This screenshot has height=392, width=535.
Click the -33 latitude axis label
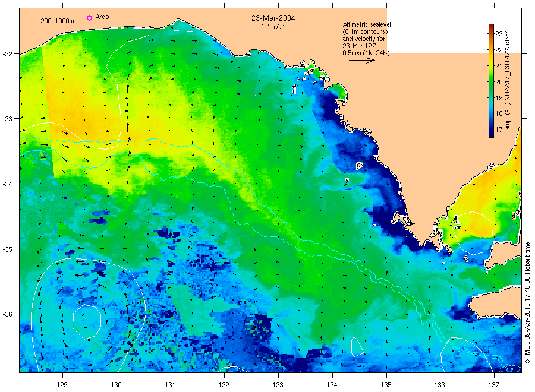pos(7,119)
